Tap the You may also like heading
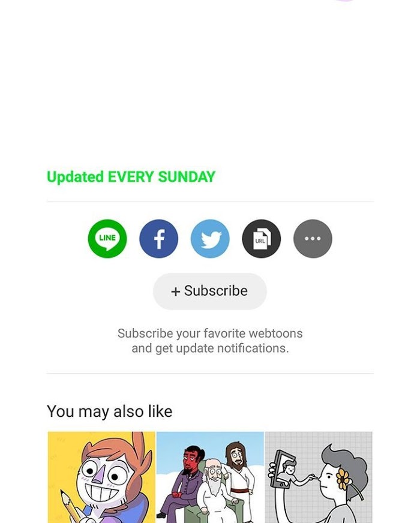The height and width of the screenshot is (523, 420). click(x=109, y=411)
